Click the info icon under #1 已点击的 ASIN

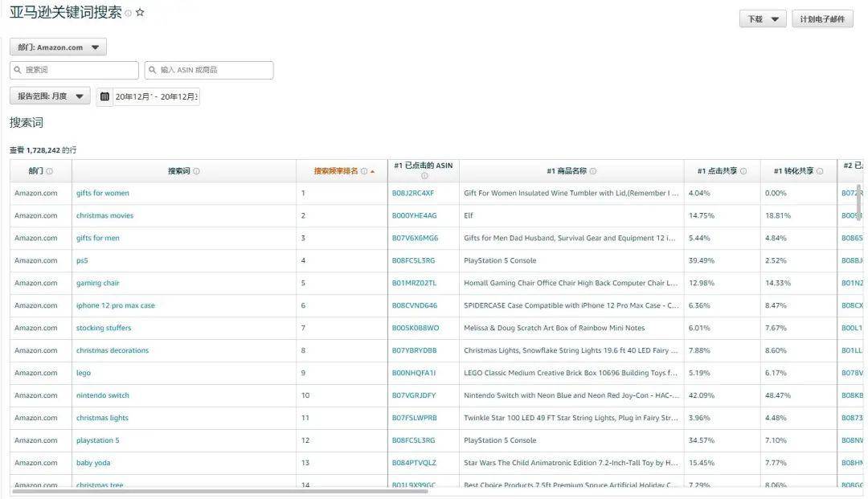[x=424, y=176]
